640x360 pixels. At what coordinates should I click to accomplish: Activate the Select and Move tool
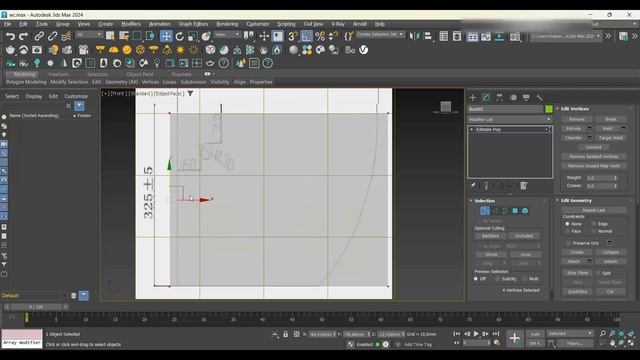(x=166, y=36)
